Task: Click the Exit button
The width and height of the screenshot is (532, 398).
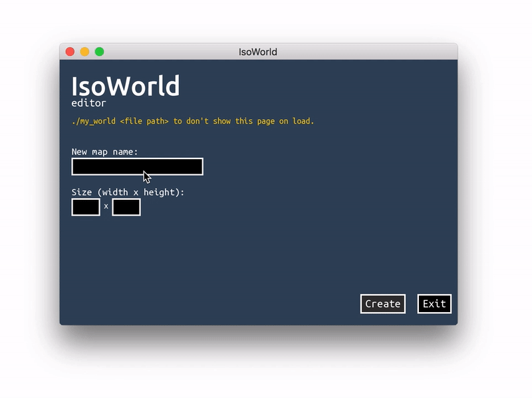Action: pos(434,303)
